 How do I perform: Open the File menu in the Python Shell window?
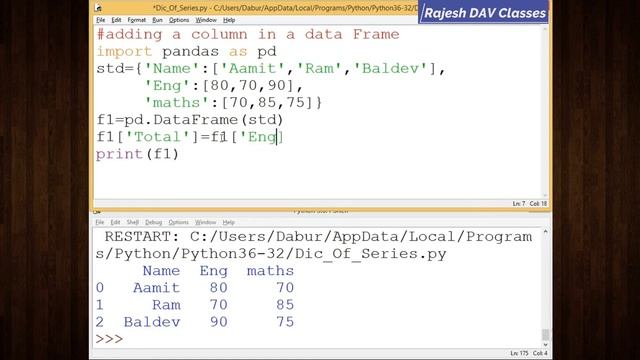click(x=100, y=222)
